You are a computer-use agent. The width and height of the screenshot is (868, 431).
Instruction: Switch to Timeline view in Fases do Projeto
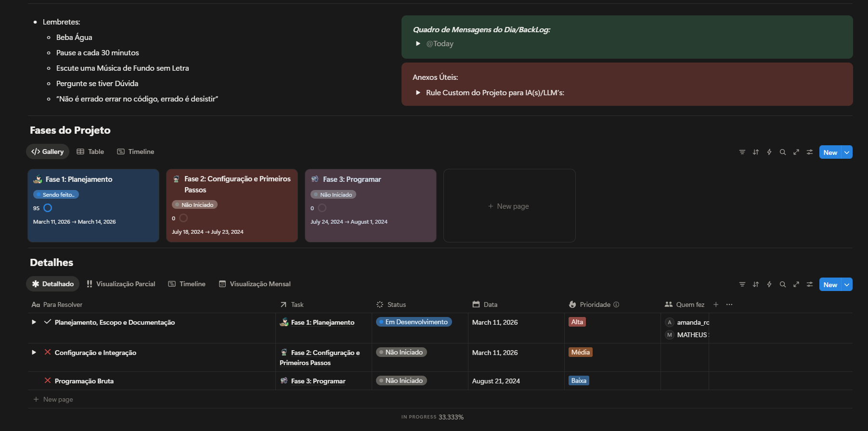point(136,152)
